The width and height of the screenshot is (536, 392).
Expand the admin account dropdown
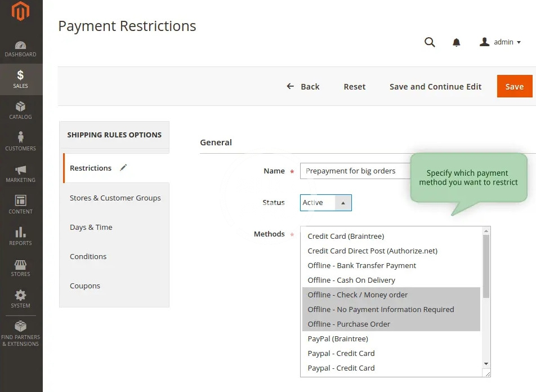click(x=500, y=42)
